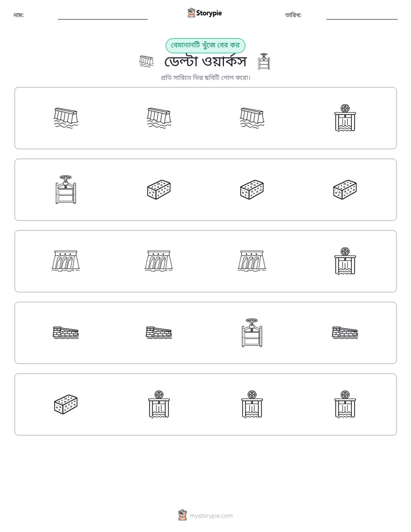Choose the brick icon in the fifth row

coord(66,404)
